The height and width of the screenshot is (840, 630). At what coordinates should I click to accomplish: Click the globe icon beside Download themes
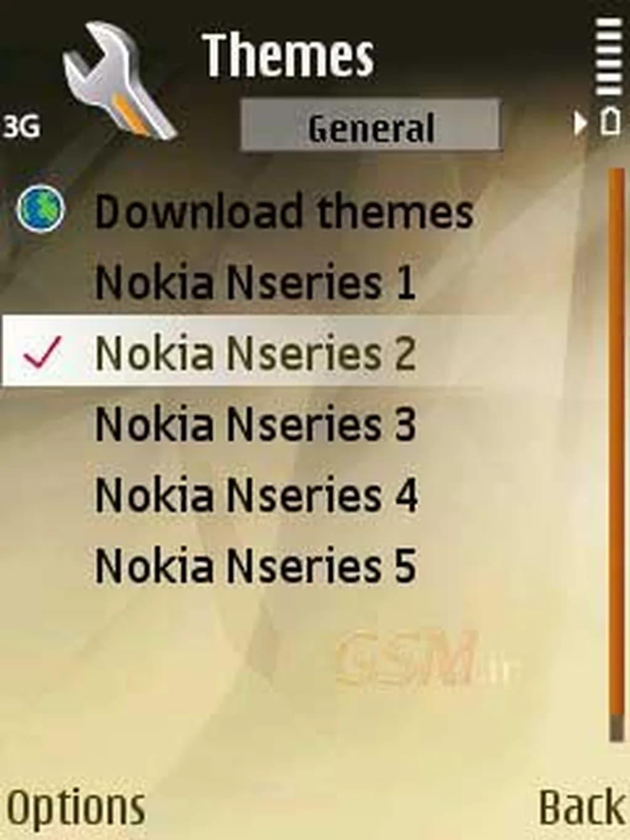coord(40,209)
